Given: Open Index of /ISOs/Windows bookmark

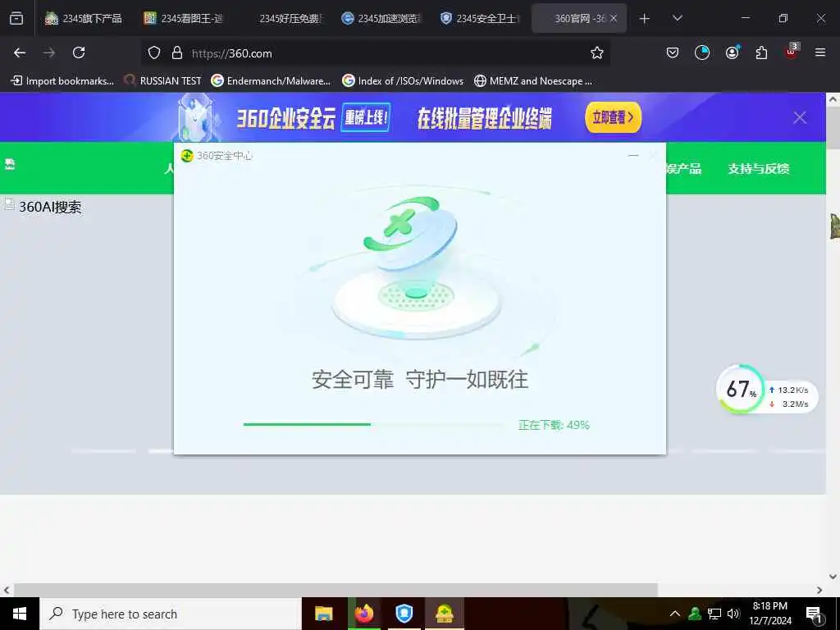Looking at the screenshot, I should click(403, 81).
